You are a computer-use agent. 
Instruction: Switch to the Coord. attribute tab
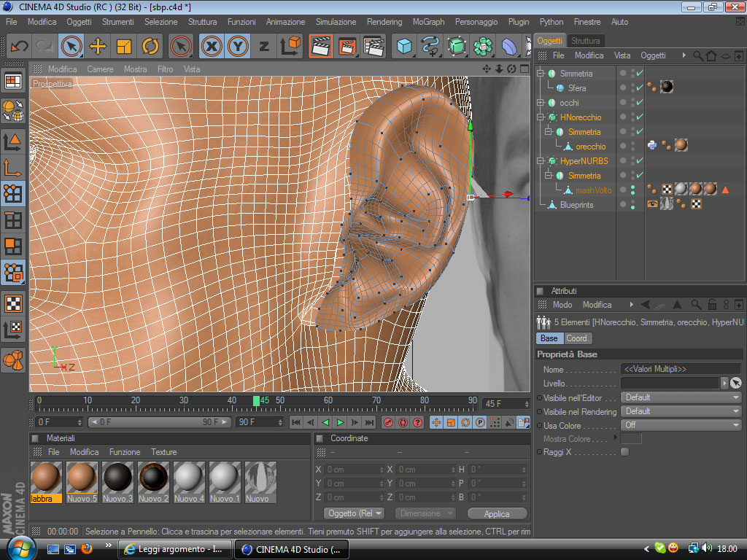click(x=577, y=338)
